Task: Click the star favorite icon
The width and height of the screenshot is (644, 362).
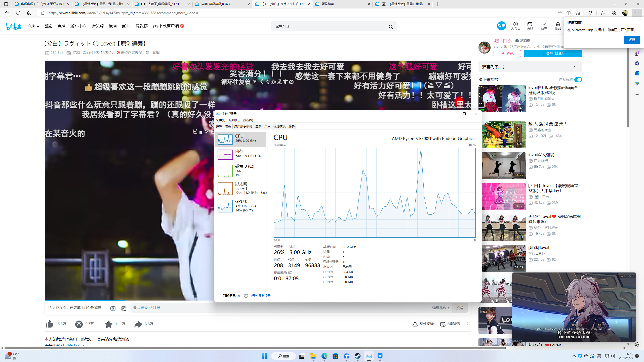Action: point(109,324)
